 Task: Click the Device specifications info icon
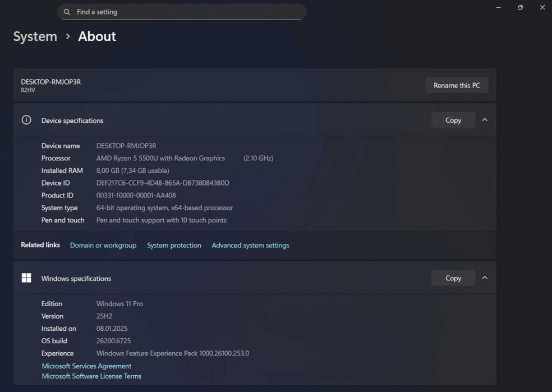click(26, 120)
